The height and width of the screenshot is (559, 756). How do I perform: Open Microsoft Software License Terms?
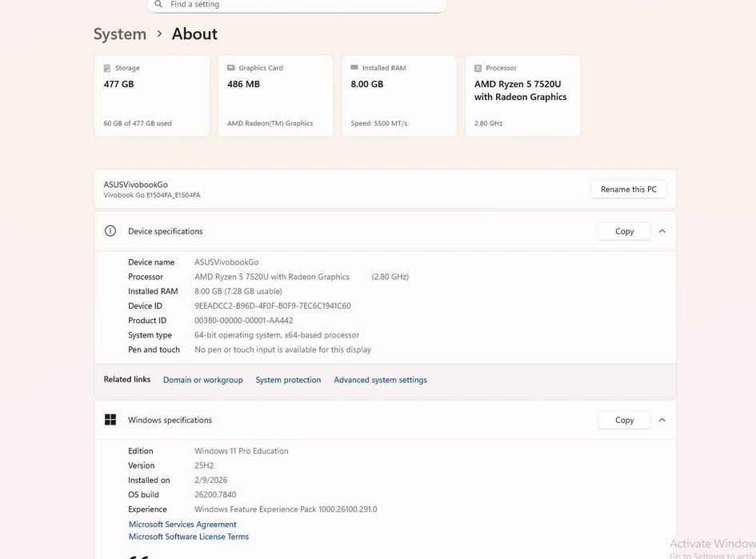click(189, 537)
